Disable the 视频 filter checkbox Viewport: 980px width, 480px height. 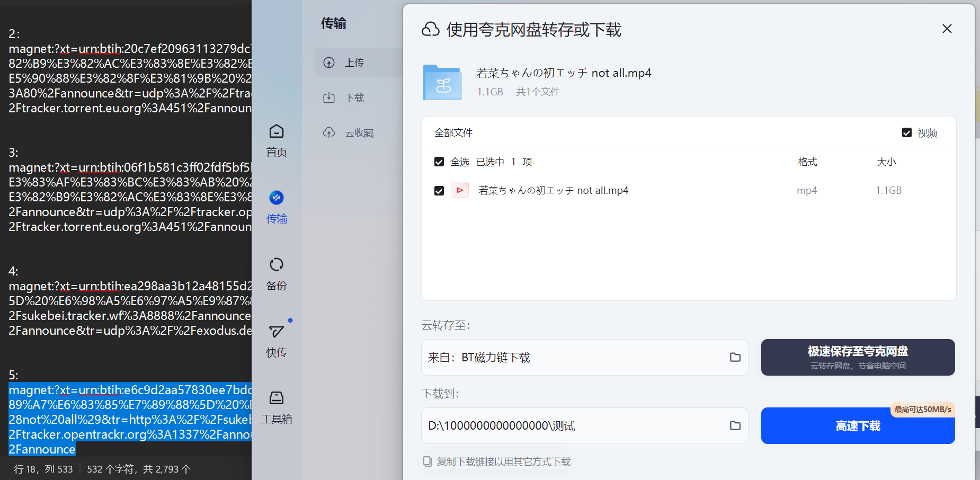pyautogui.click(x=907, y=132)
